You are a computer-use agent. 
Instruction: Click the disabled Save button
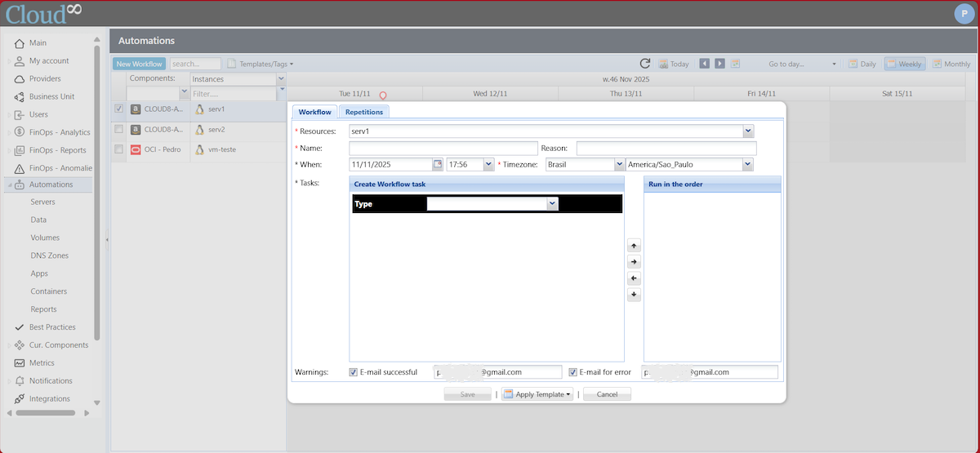pos(468,394)
